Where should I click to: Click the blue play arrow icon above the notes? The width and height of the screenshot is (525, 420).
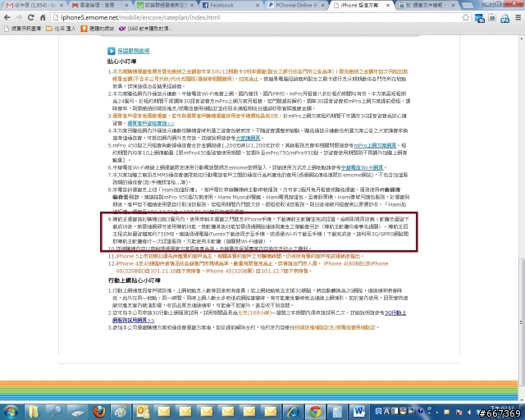(112, 51)
